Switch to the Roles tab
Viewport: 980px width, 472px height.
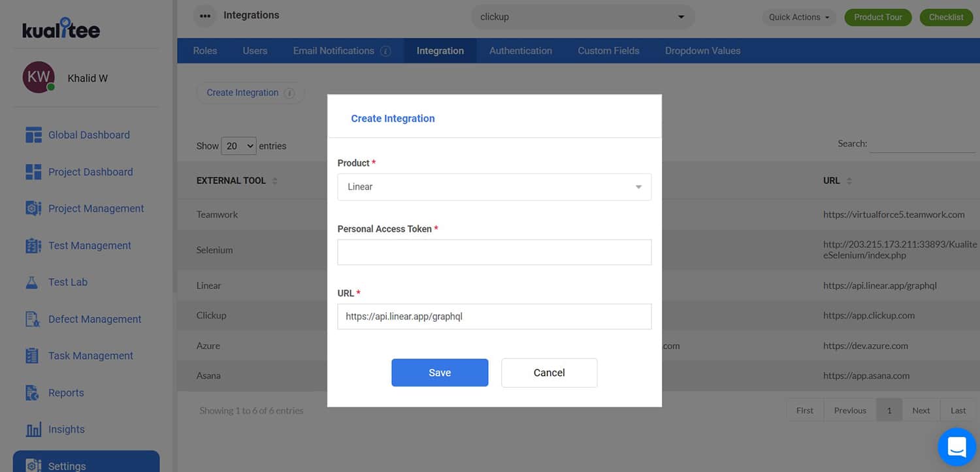205,51
